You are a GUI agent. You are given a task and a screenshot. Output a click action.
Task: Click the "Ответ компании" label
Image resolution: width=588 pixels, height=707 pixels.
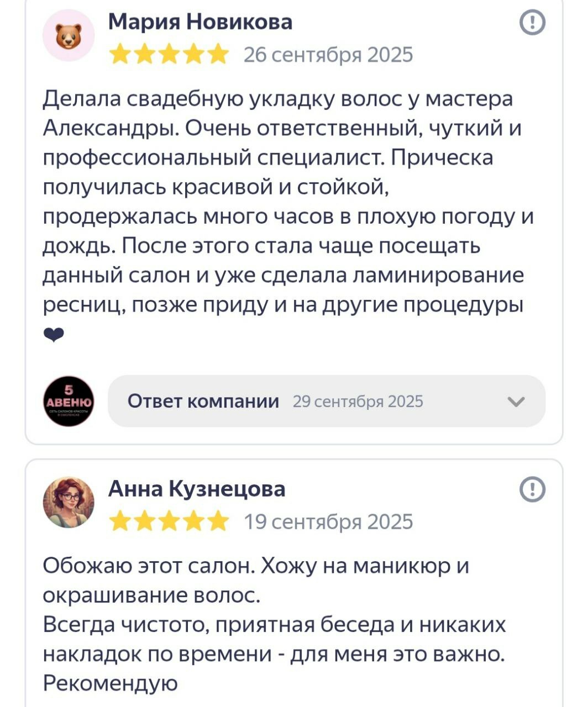[203, 401]
